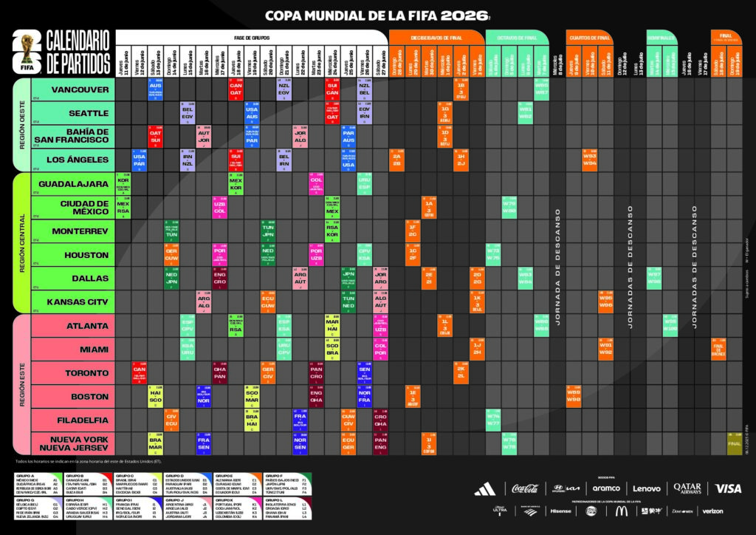This screenshot has width=756, height=535.
Task: Select the Cuartos de Final header
Action: pos(590,37)
